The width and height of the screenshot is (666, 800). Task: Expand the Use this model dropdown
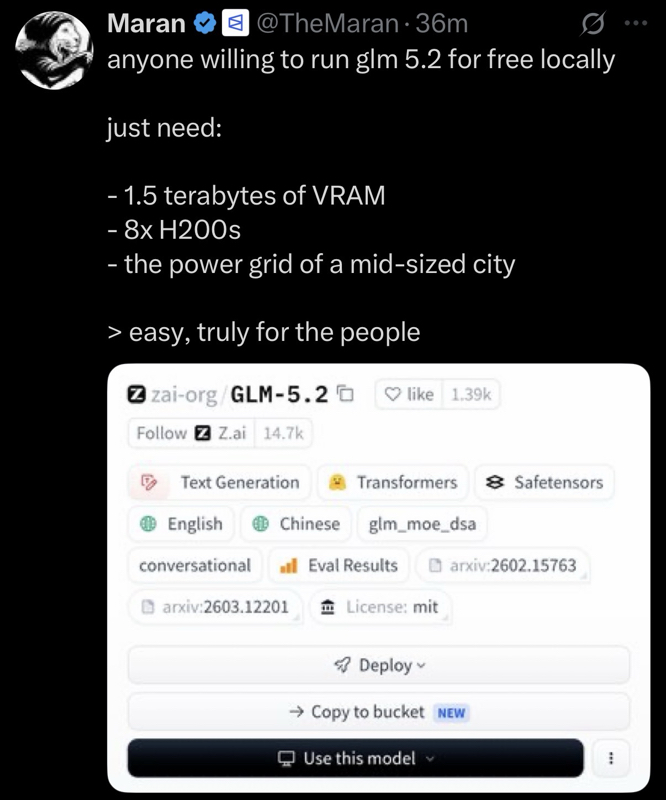355,758
